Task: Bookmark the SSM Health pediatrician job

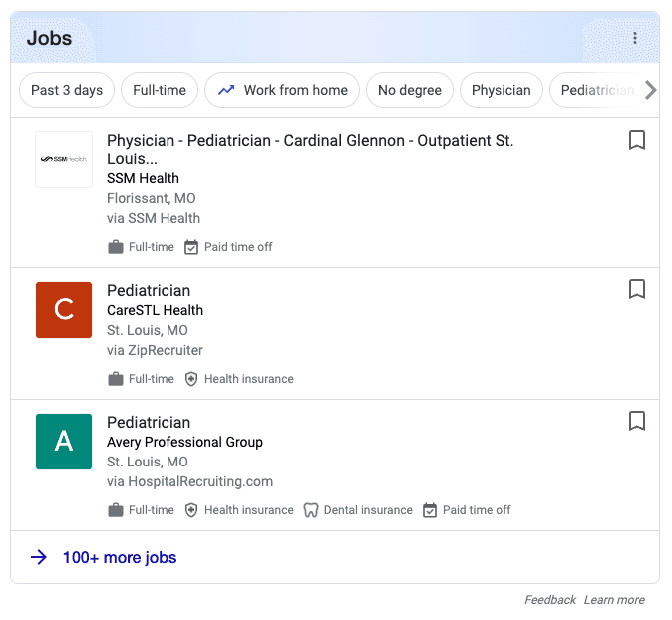Action: pos(637,140)
